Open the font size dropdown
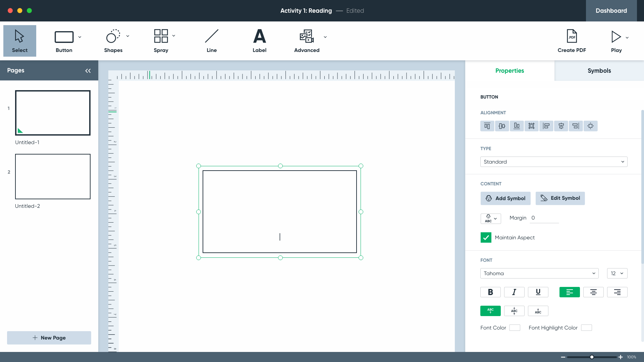This screenshot has height=362, width=644. [x=617, y=274]
